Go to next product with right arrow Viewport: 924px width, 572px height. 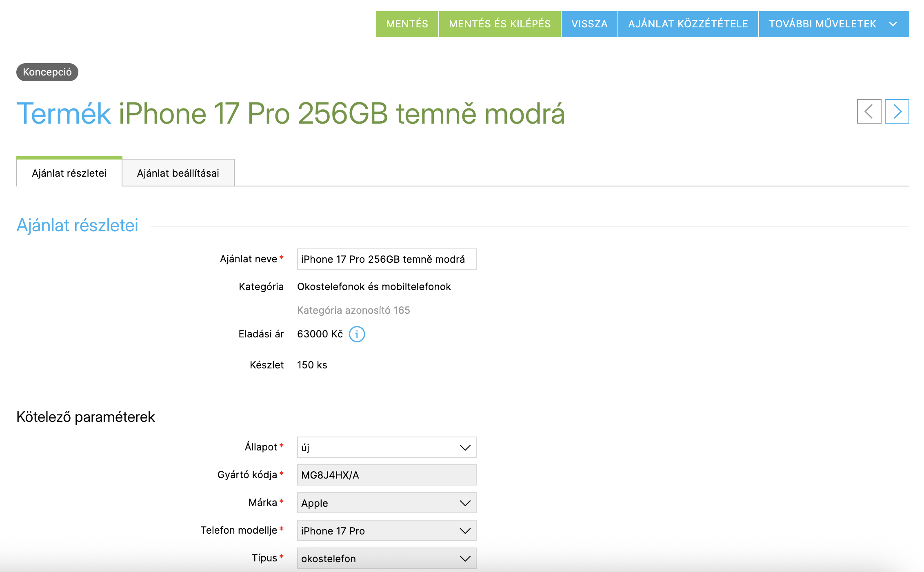tap(897, 111)
